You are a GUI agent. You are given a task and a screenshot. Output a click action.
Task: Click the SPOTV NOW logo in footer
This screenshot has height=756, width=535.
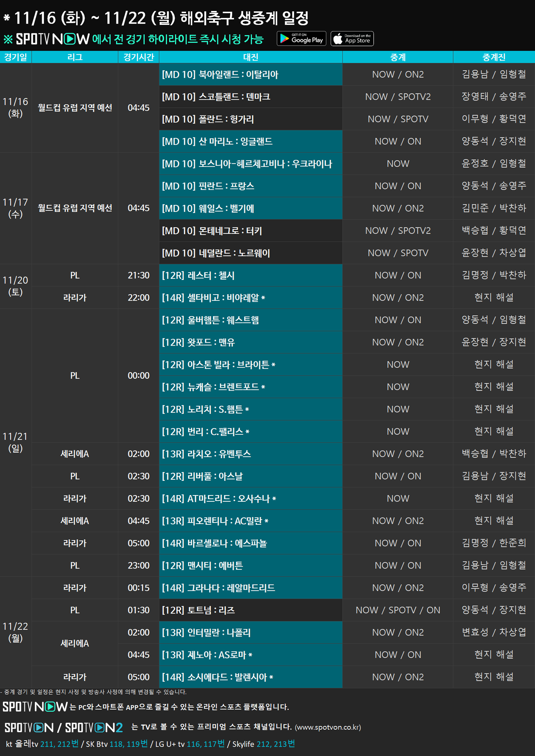(x=35, y=707)
